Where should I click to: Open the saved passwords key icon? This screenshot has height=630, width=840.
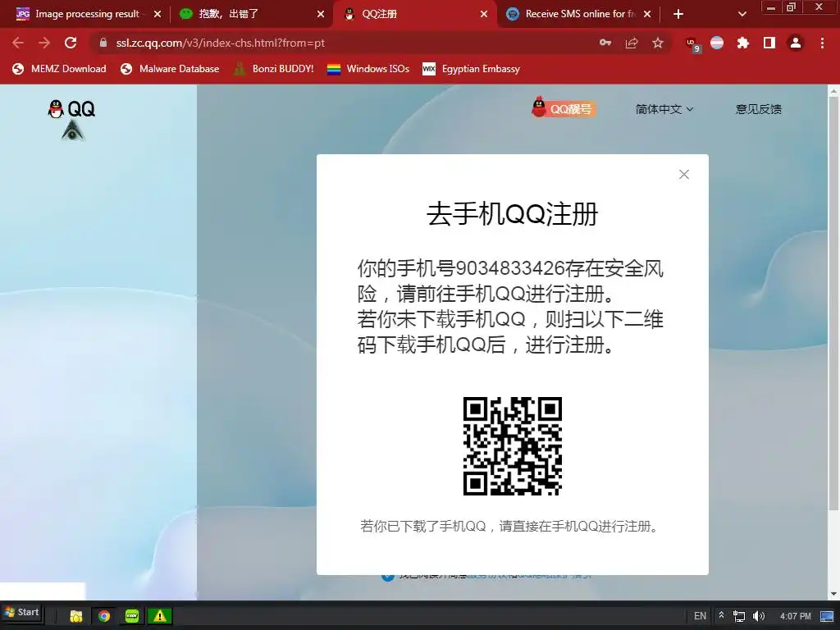coord(605,43)
